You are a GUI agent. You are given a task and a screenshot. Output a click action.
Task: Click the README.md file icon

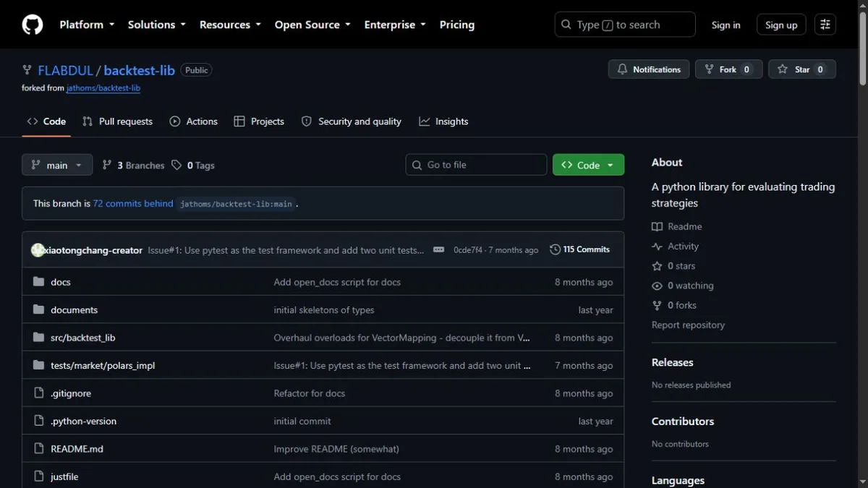coord(39,449)
